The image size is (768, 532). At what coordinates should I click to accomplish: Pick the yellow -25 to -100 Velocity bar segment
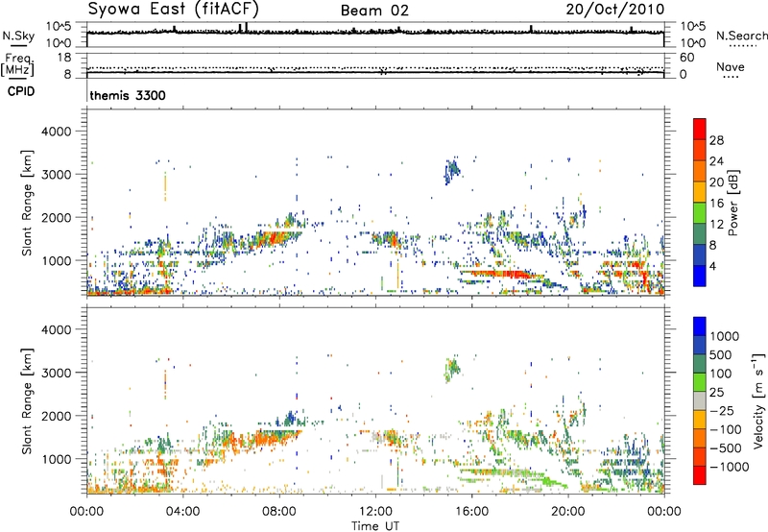click(700, 420)
